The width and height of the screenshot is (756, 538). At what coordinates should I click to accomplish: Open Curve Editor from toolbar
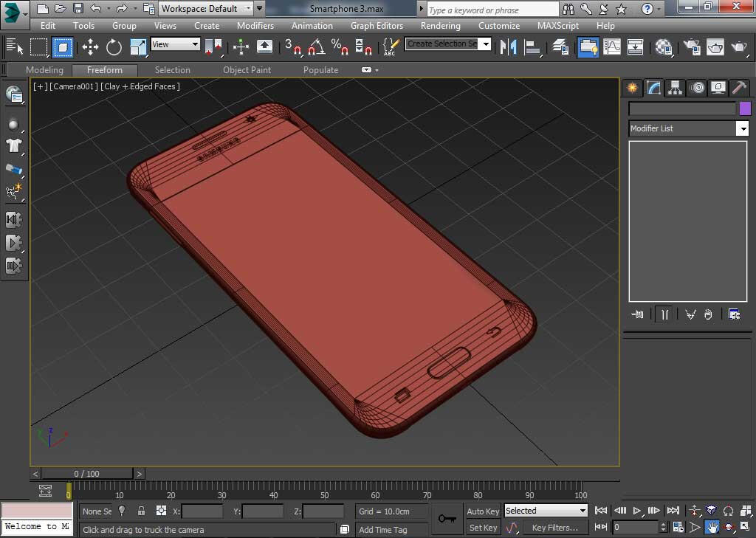[x=612, y=47]
